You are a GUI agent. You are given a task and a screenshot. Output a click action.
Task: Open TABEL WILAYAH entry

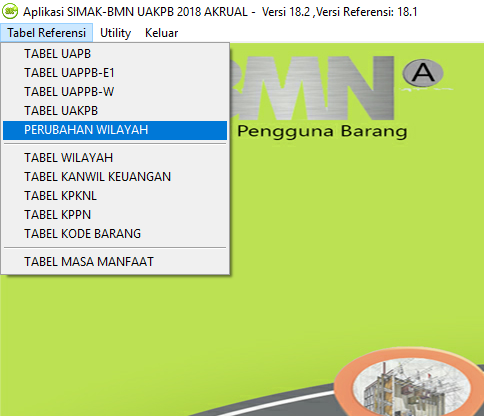tap(115, 158)
